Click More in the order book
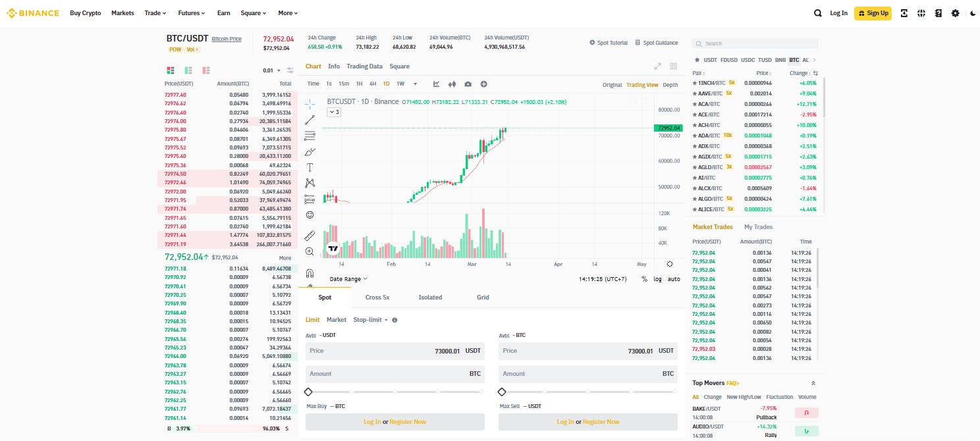980x441 pixels. (285, 258)
